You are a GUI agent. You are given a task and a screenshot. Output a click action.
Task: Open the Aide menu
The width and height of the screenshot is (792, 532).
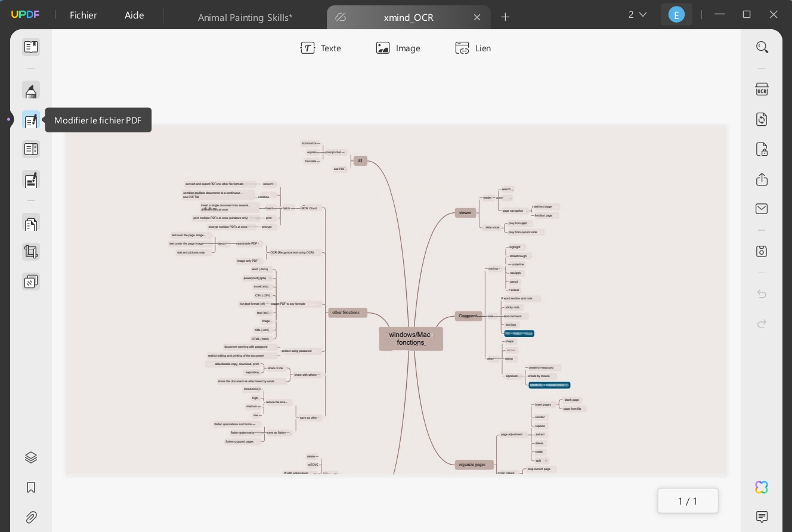tap(134, 16)
